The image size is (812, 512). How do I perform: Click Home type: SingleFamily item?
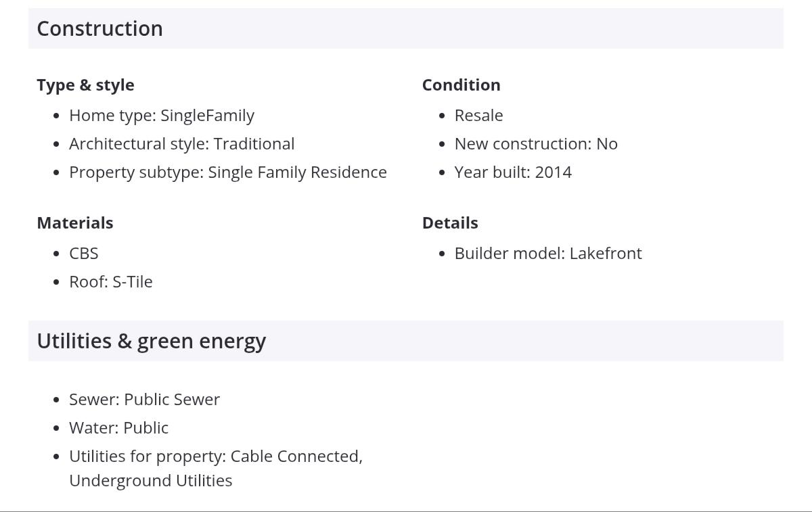click(162, 115)
